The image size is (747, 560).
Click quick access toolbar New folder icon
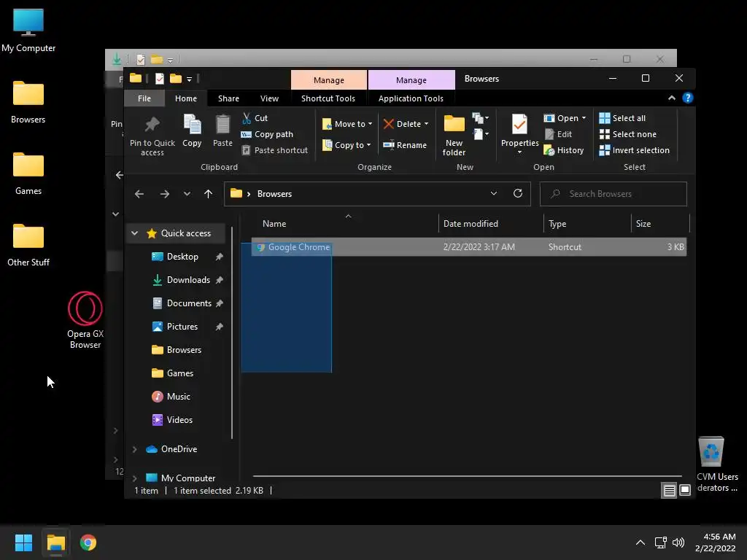pyautogui.click(x=176, y=78)
